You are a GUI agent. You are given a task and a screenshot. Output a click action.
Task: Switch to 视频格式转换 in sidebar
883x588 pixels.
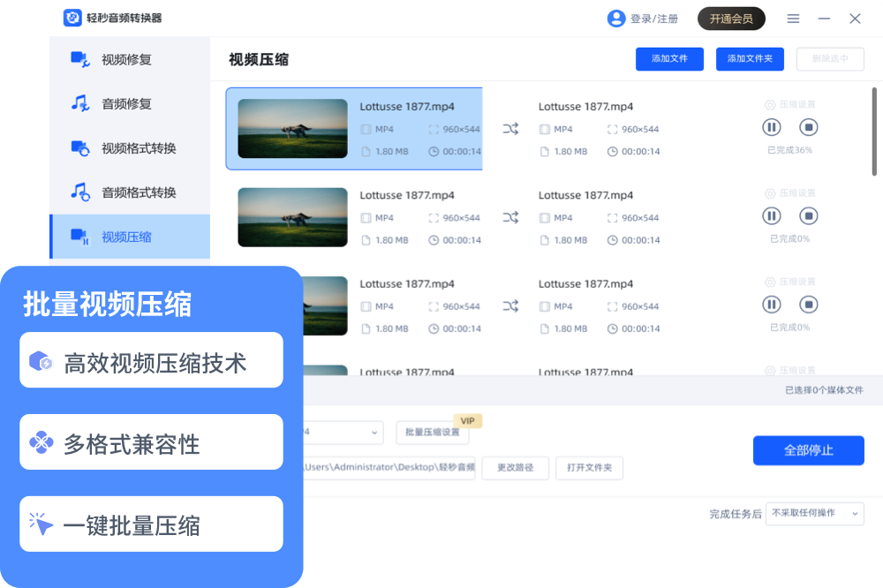[x=130, y=148]
